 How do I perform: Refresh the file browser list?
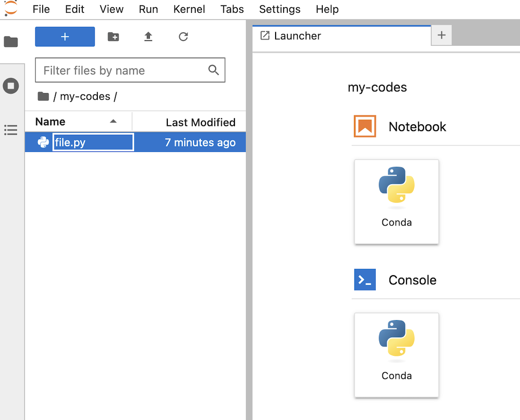pos(183,37)
